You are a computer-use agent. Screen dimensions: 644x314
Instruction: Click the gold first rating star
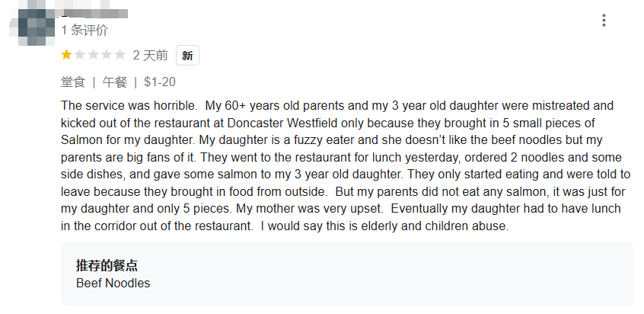(x=67, y=55)
